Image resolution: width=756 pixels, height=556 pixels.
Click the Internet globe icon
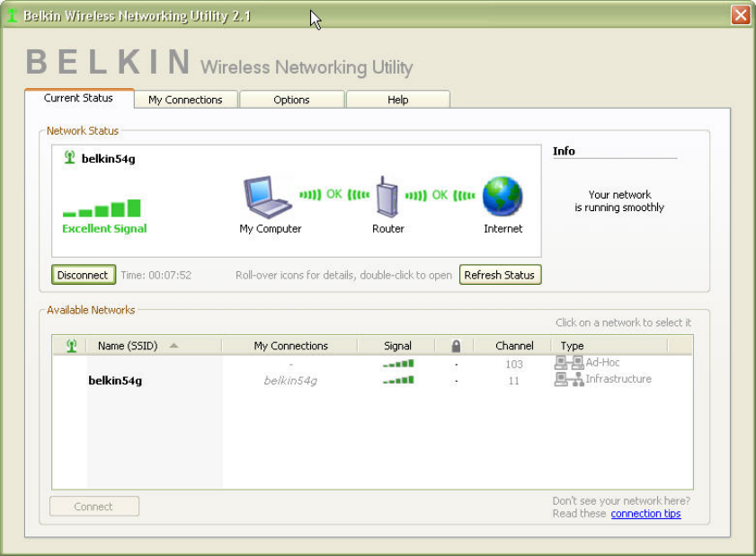(x=503, y=196)
